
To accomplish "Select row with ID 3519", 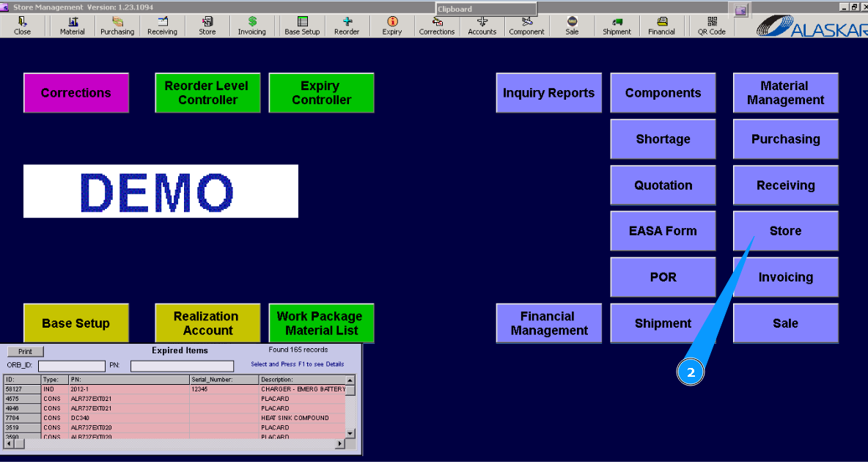I will coord(175,427).
